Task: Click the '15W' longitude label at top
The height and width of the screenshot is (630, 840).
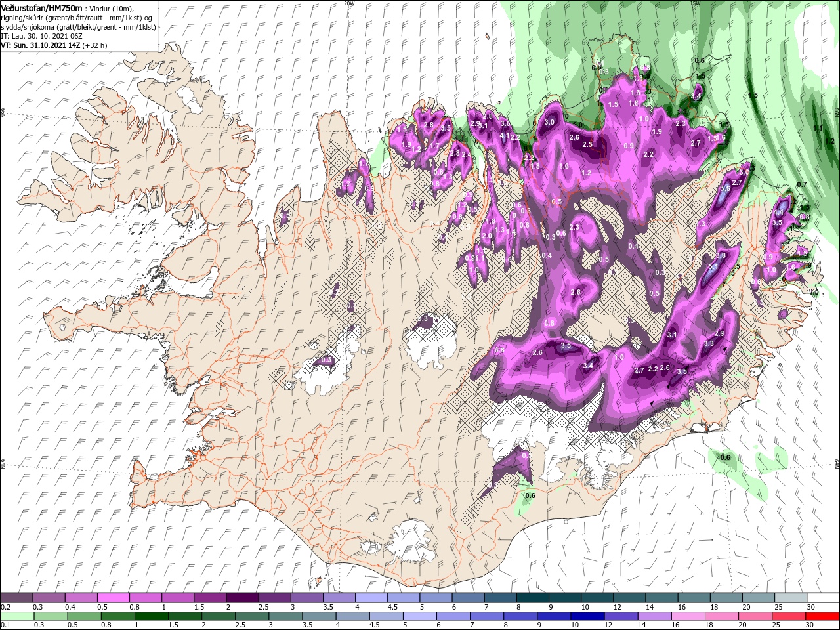Action: coord(694,3)
